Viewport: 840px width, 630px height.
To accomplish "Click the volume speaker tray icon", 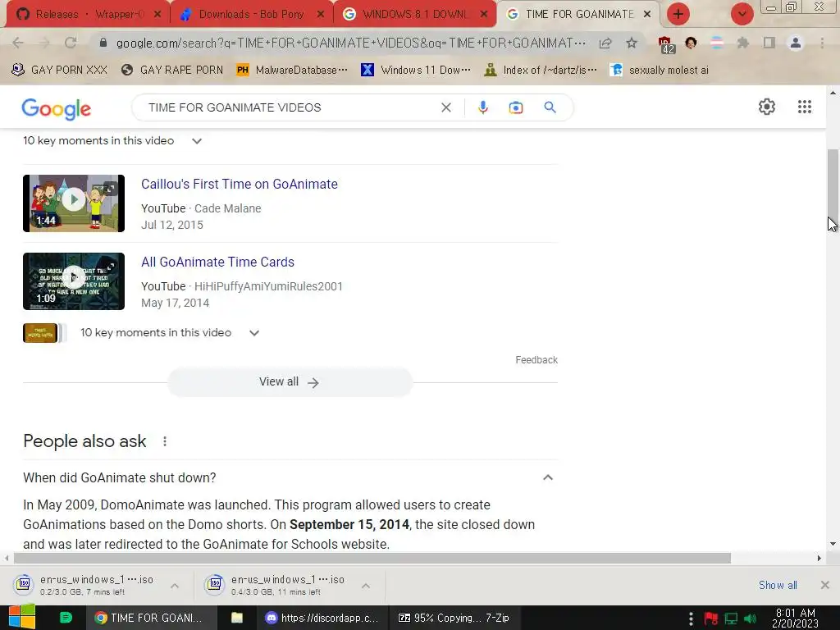I will pyautogui.click(x=751, y=619).
